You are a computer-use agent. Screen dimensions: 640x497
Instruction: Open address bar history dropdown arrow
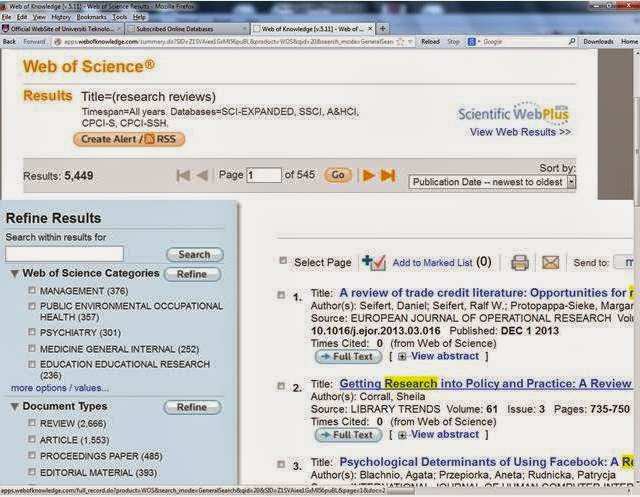point(410,41)
